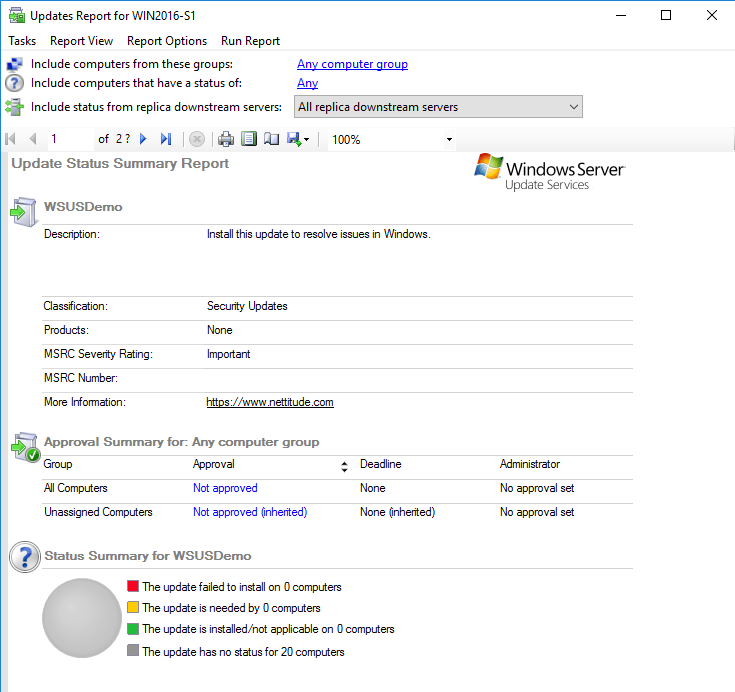This screenshot has width=735, height=692.
Task: Click the computer groups icon
Action: coord(15,64)
